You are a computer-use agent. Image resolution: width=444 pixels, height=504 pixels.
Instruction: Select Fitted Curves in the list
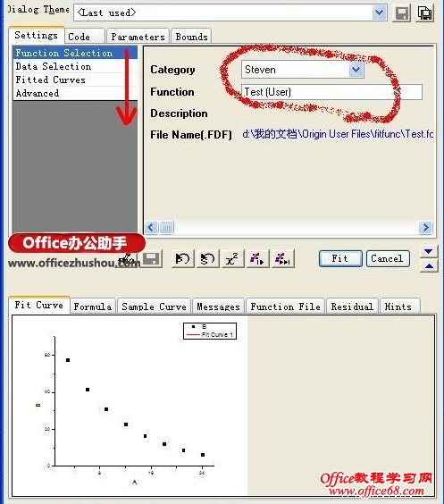(75, 80)
